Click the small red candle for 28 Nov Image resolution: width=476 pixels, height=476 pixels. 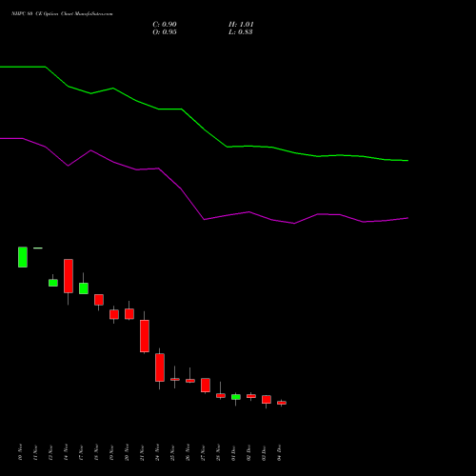click(x=221, y=395)
